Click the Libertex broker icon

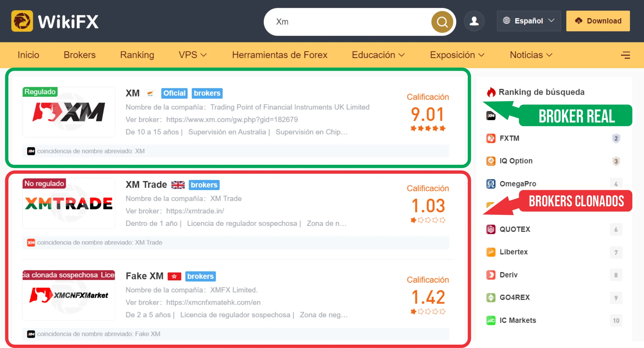point(491,252)
